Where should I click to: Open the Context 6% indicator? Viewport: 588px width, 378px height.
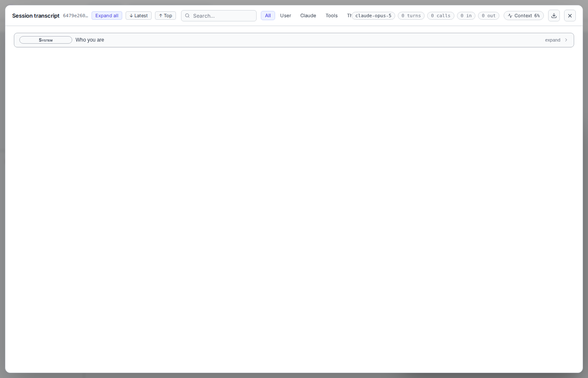coord(524,16)
